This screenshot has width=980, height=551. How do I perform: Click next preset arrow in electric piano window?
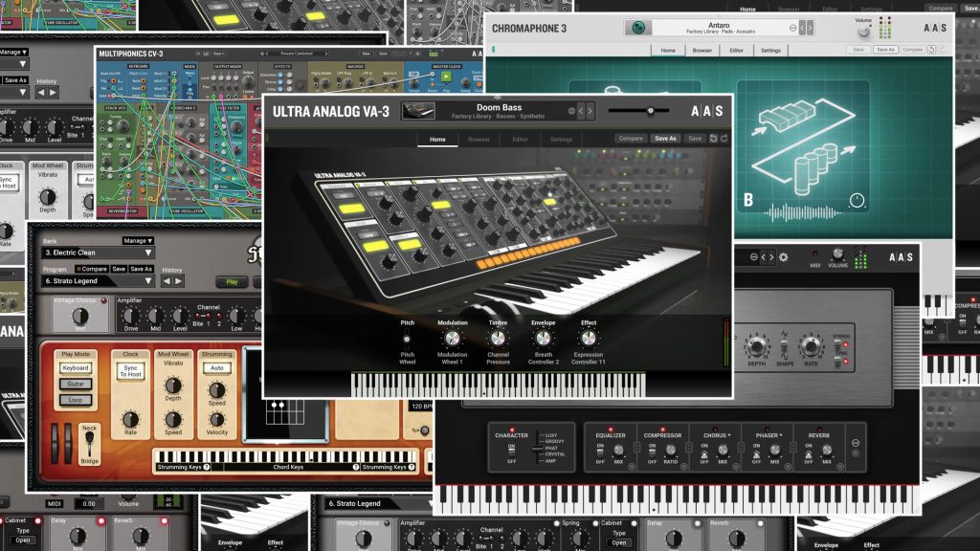(772, 257)
